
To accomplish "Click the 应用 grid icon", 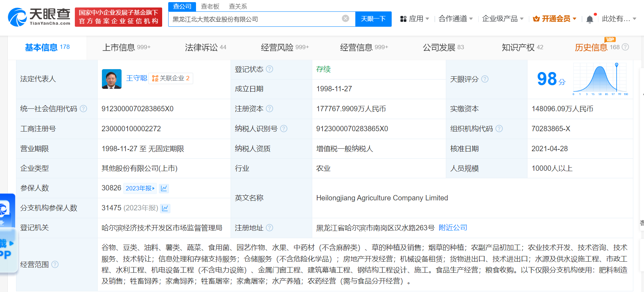I will coord(403,19).
